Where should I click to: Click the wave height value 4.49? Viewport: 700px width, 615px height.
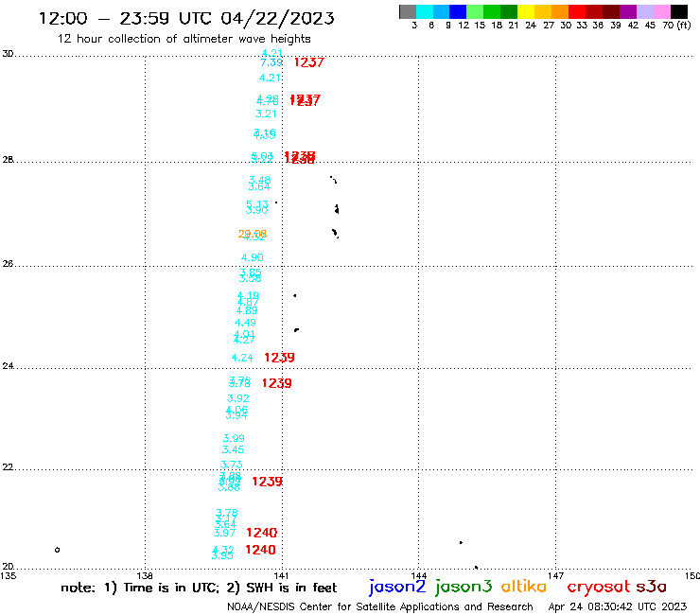tap(245, 323)
